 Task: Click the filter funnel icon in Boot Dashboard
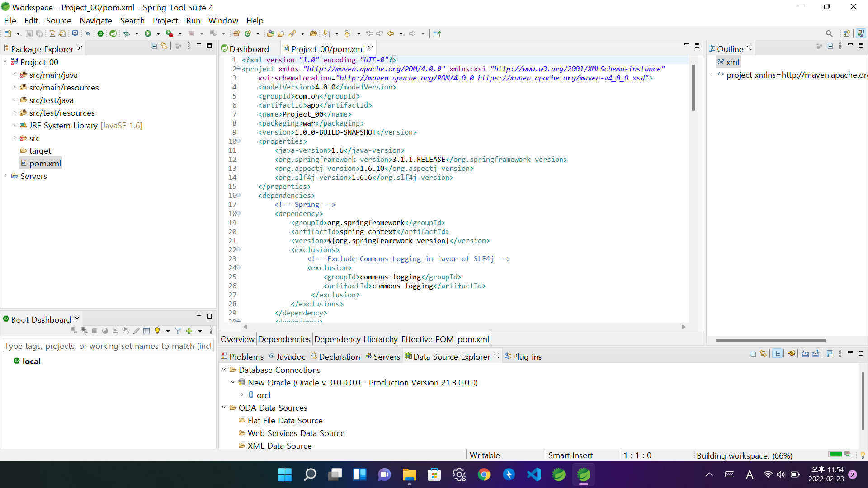(178, 331)
